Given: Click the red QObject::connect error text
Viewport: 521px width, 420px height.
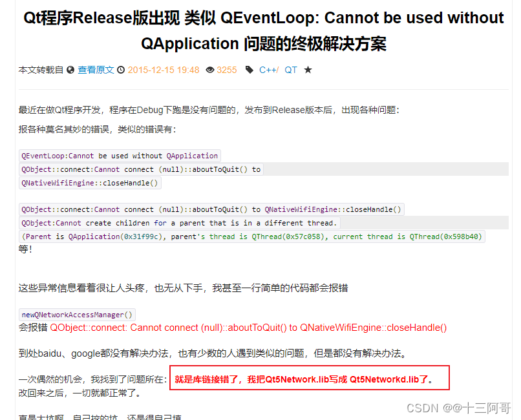Looking at the screenshot, I should click(248, 328).
